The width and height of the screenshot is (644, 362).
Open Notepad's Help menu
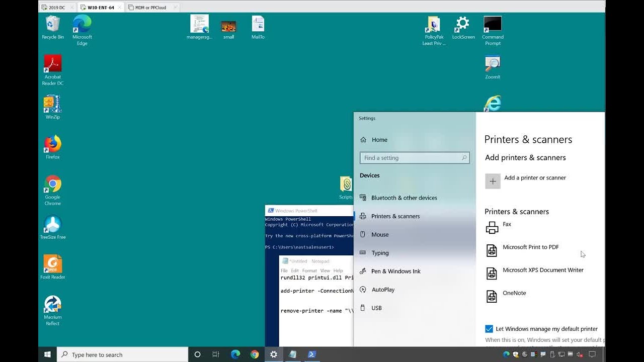coord(338,270)
